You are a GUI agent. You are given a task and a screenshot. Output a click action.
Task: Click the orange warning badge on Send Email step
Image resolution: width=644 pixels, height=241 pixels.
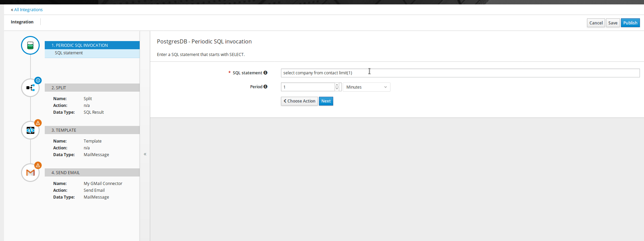pos(38,165)
